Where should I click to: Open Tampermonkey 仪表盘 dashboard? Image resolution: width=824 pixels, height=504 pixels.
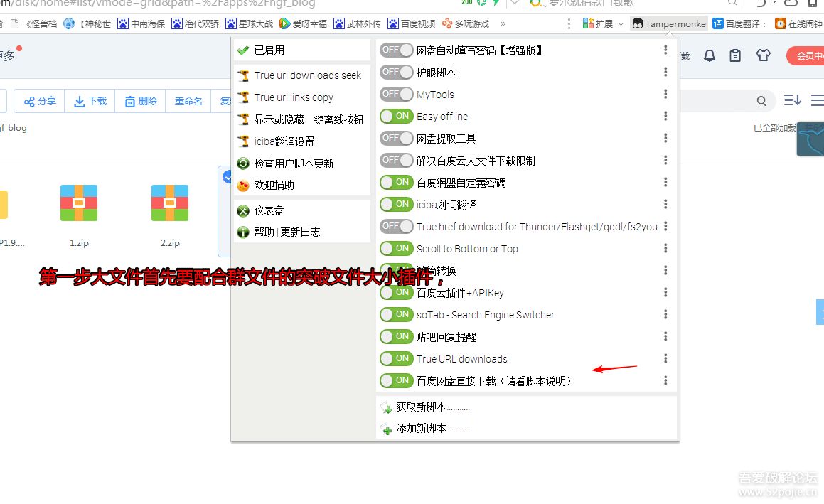pyautogui.click(x=301, y=210)
